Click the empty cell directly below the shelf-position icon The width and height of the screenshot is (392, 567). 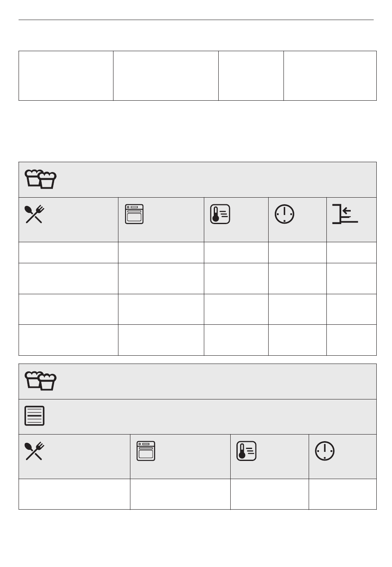352,253
